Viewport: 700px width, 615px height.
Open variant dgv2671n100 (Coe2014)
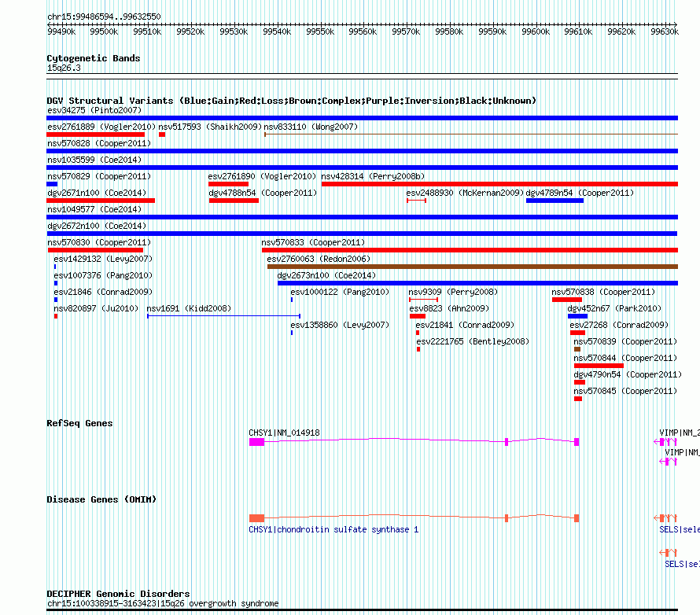(x=97, y=193)
